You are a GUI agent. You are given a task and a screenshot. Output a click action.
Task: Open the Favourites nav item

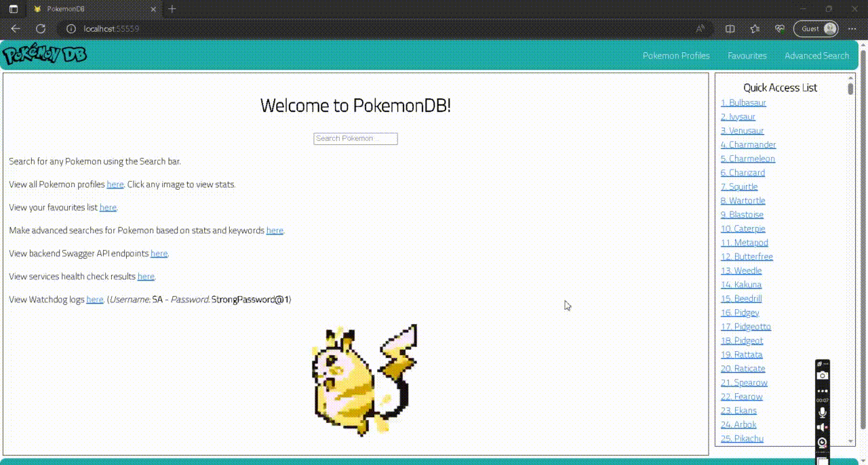tap(747, 56)
